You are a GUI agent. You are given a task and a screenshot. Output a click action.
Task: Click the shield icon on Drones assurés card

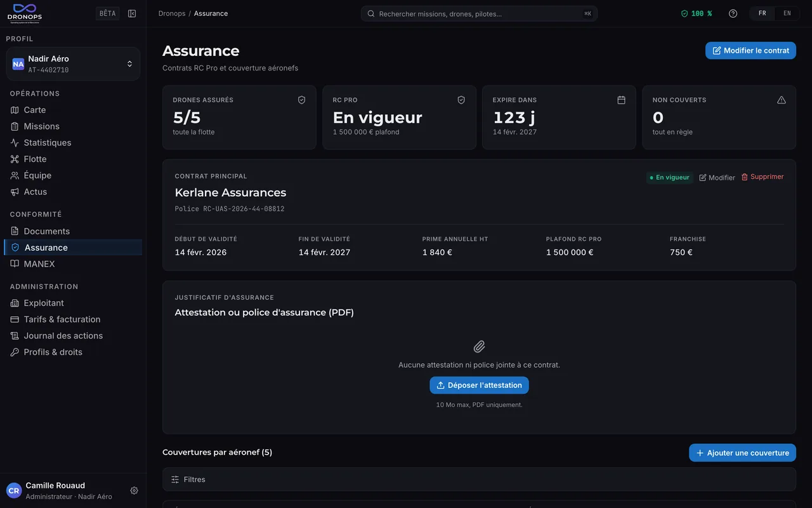301,100
